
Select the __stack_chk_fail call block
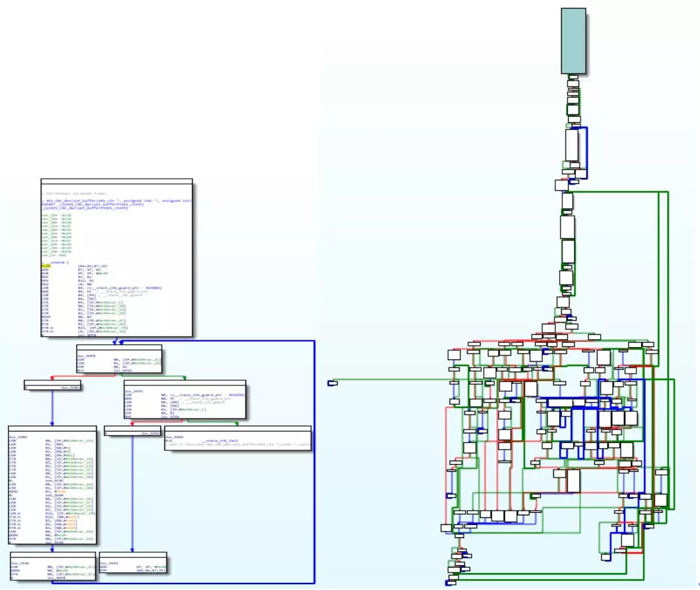pyautogui.click(x=238, y=438)
